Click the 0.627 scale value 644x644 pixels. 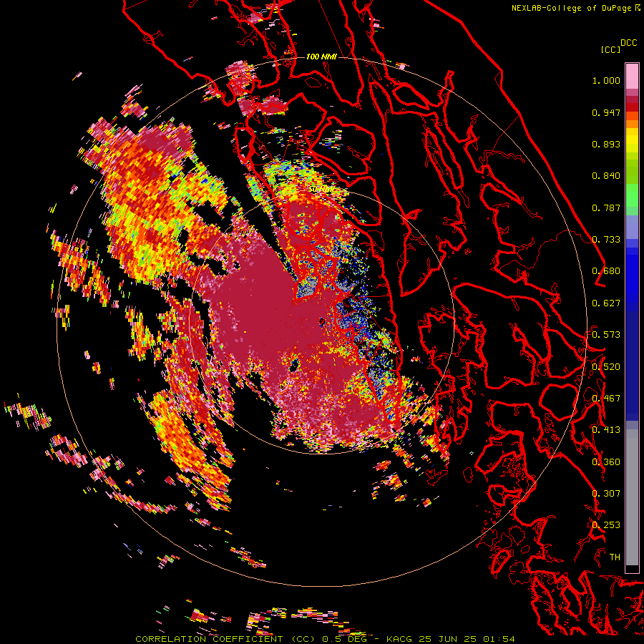click(606, 303)
